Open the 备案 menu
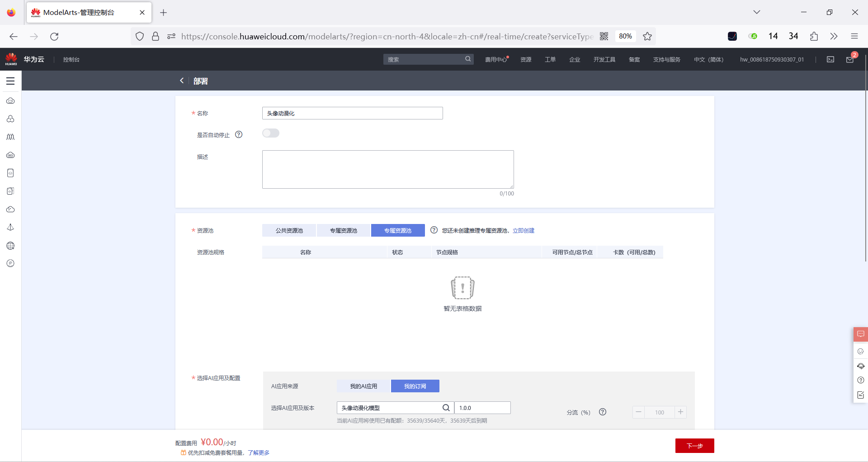 tap(634, 59)
